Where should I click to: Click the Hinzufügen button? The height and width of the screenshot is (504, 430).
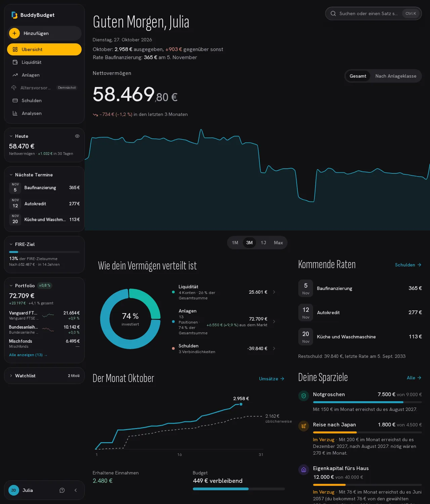pos(44,33)
